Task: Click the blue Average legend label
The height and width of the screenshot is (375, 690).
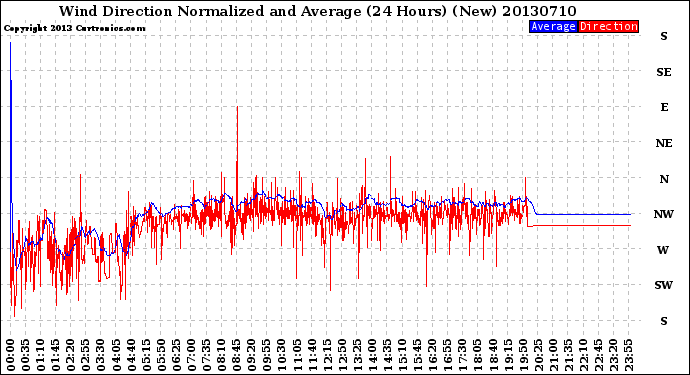Action: (x=553, y=26)
